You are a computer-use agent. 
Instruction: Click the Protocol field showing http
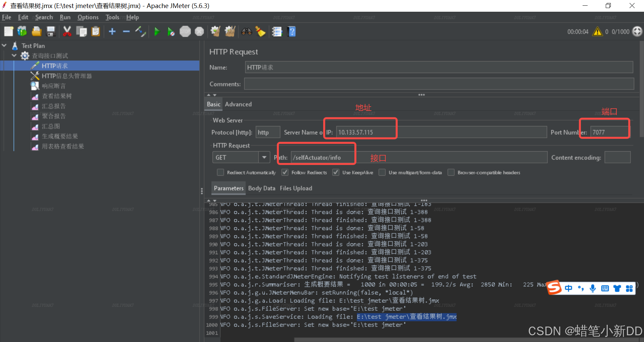tap(268, 132)
